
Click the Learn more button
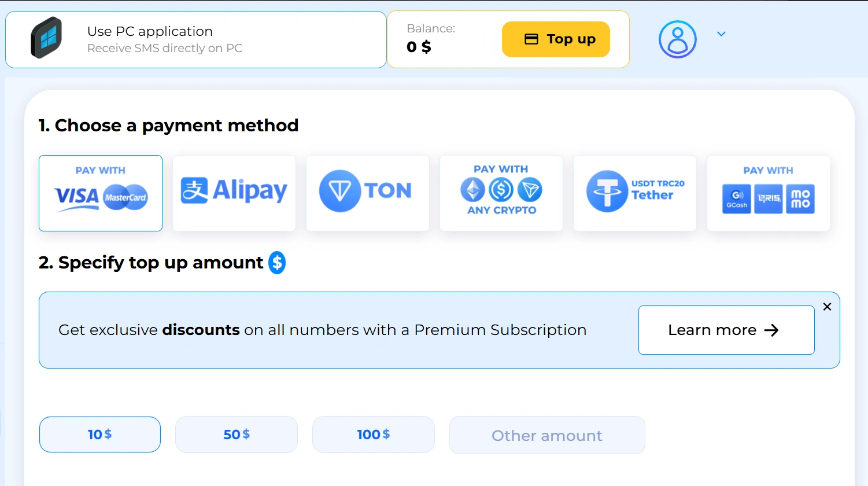(726, 330)
